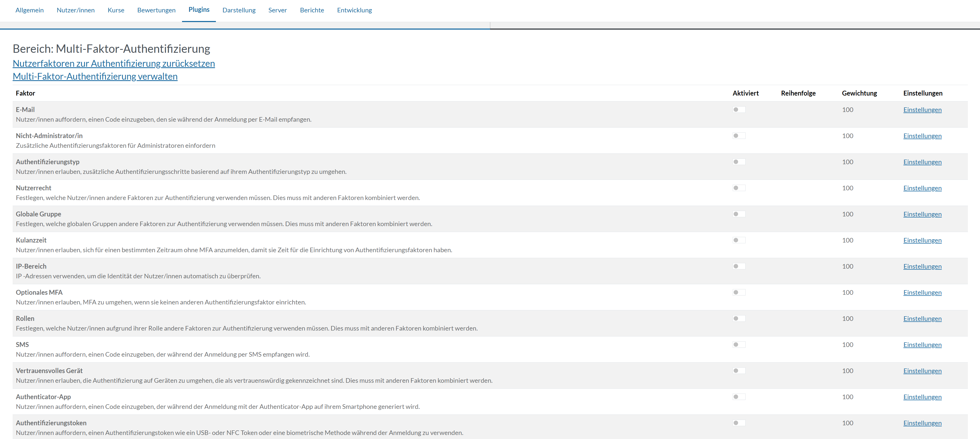The height and width of the screenshot is (439, 980).
Task: Open Einstellungen for the E-Mail factor
Action: tap(922, 110)
